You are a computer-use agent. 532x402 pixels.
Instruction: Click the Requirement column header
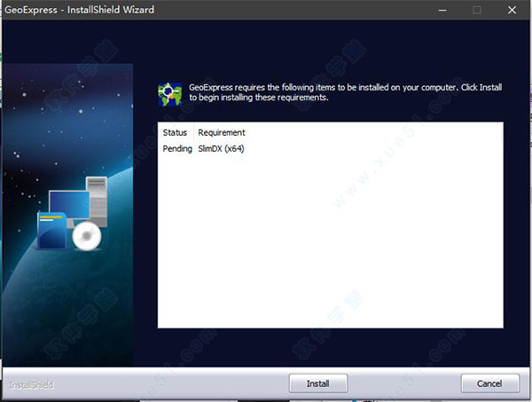point(222,132)
